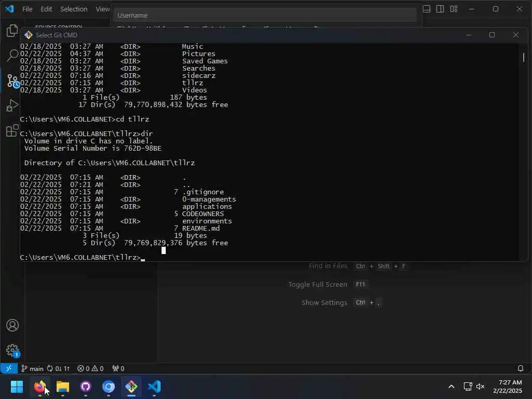Click the Toggle Full Screen shortcut entry
The height and width of the screenshot is (399, 532).
(327, 284)
